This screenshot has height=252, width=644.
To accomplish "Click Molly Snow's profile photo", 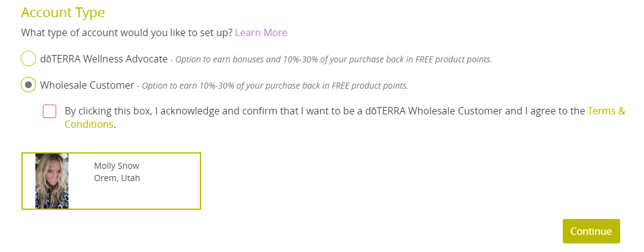I will click(52, 181).
